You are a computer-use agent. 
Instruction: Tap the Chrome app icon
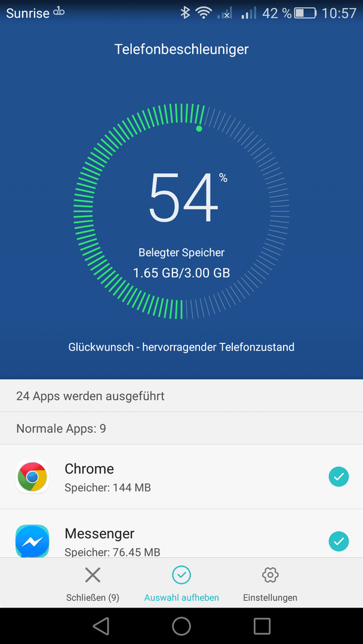[32, 477]
